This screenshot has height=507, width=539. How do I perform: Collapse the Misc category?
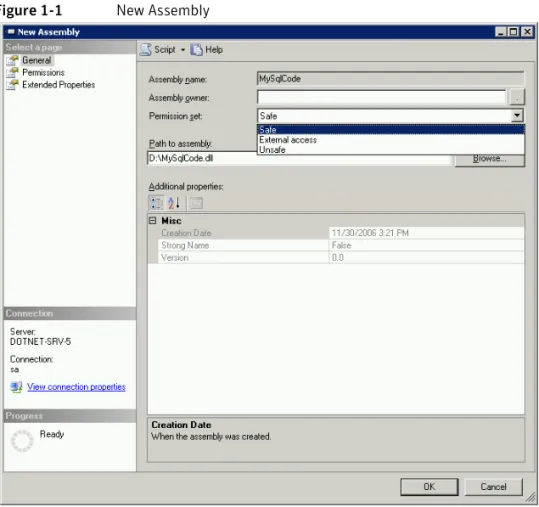[153, 220]
